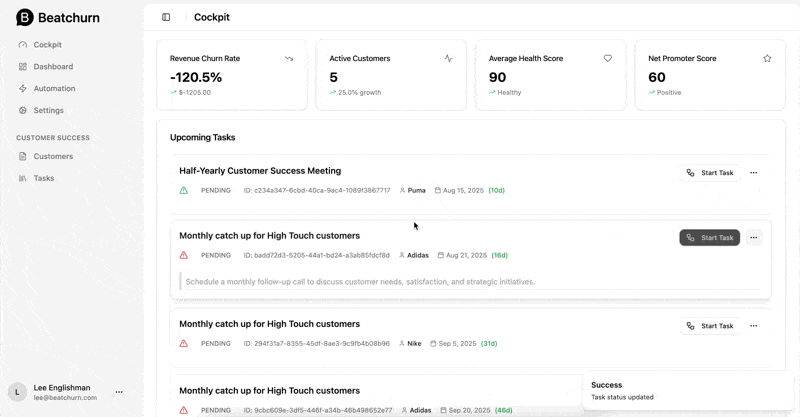Click the Average Health Score value 90
The width and height of the screenshot is (800, 417).
point(497,78)
